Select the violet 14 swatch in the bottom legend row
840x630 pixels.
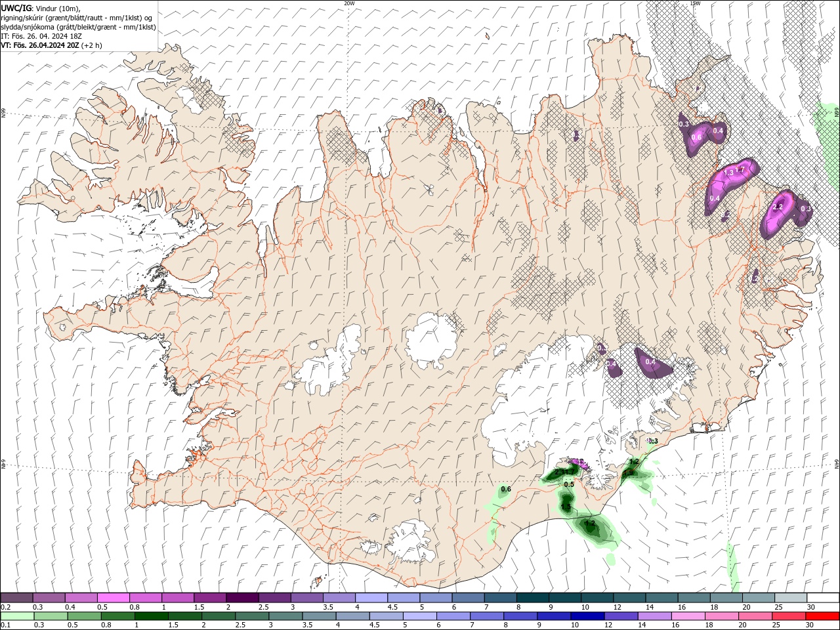[655, 616]
